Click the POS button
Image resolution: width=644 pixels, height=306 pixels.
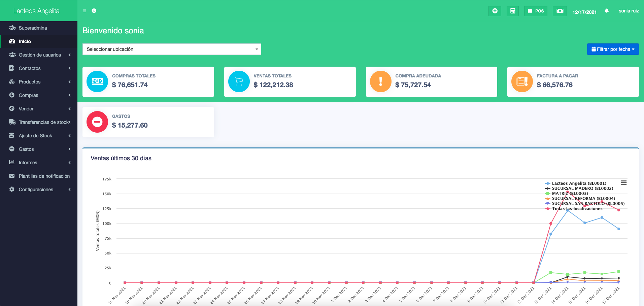(536, 11)
